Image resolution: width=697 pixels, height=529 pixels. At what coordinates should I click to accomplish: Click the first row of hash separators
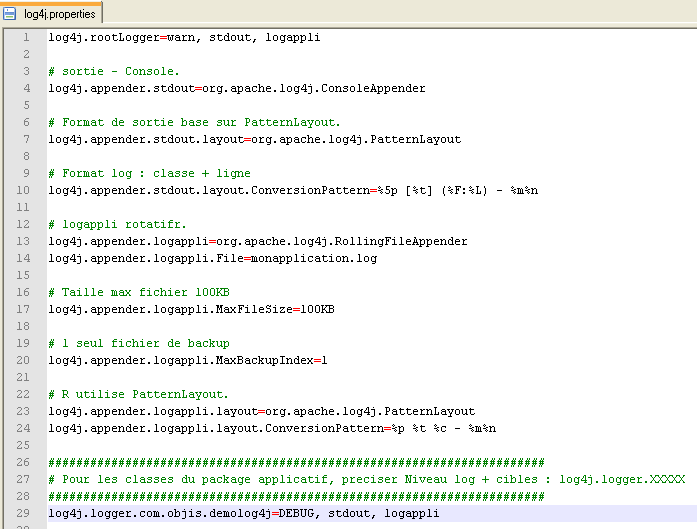point(296,462)
